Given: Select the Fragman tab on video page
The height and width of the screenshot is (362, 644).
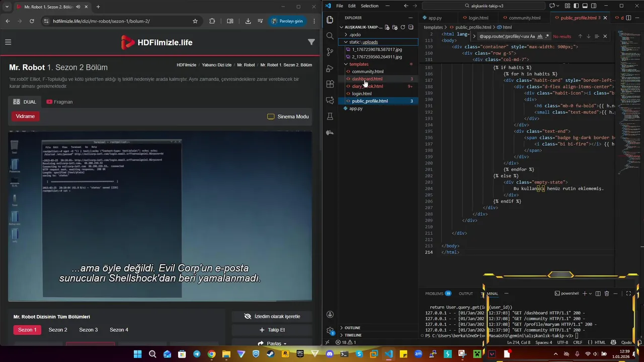Looking at the screenshot, I should (59, 102).
